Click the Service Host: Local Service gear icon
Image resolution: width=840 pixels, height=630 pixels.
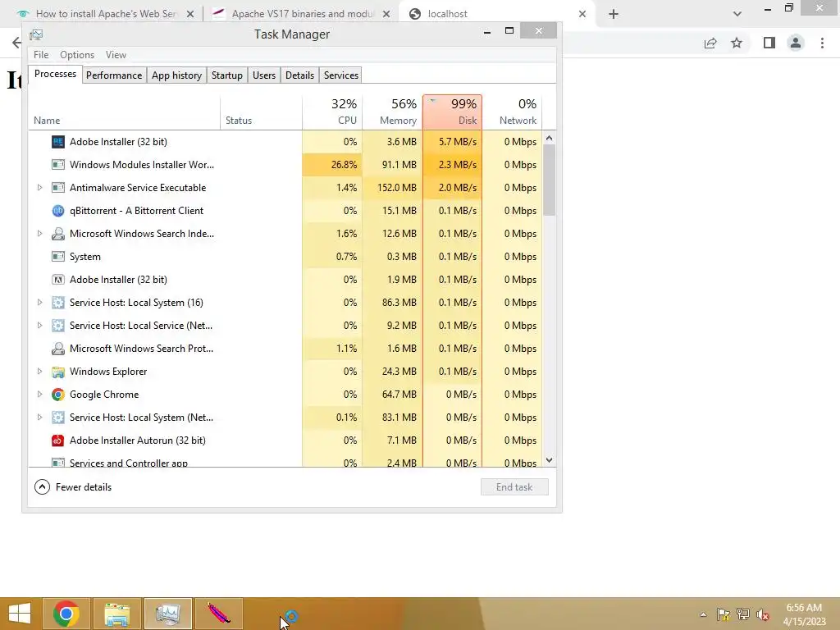coord(58,326)
